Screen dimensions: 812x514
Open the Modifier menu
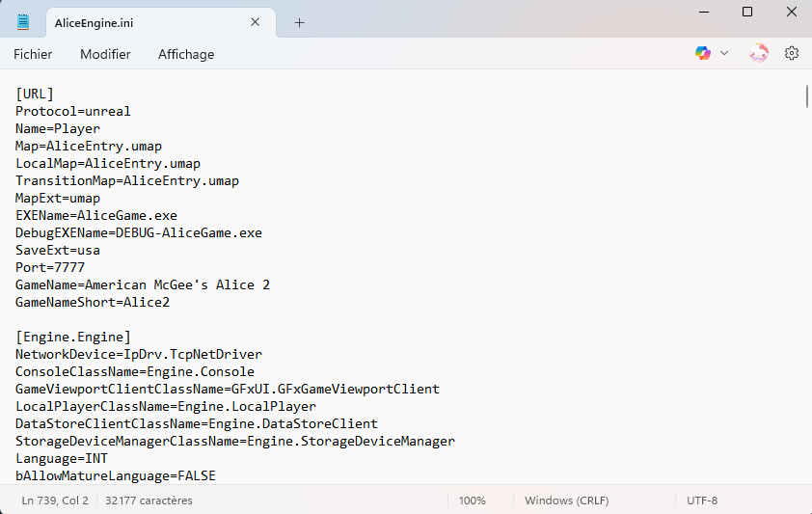105,54
